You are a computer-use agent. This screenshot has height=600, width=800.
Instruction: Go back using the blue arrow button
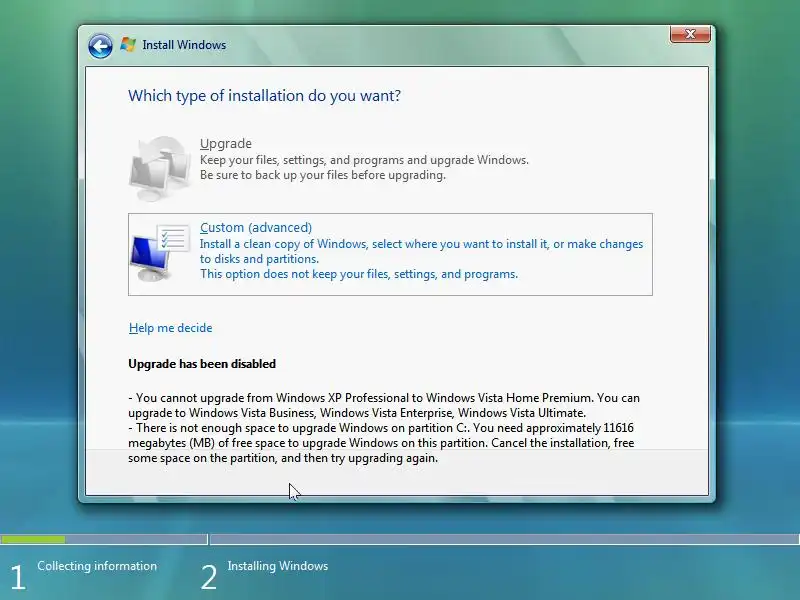[100, 46]
